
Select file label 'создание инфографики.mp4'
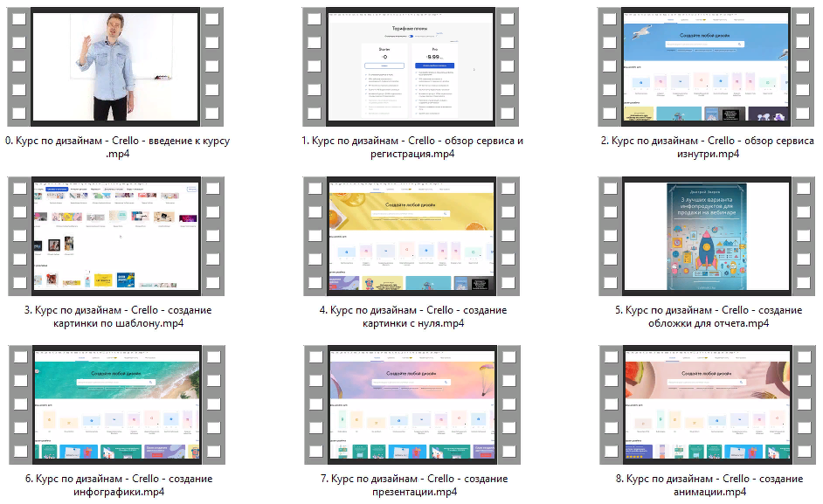(117, 486)
